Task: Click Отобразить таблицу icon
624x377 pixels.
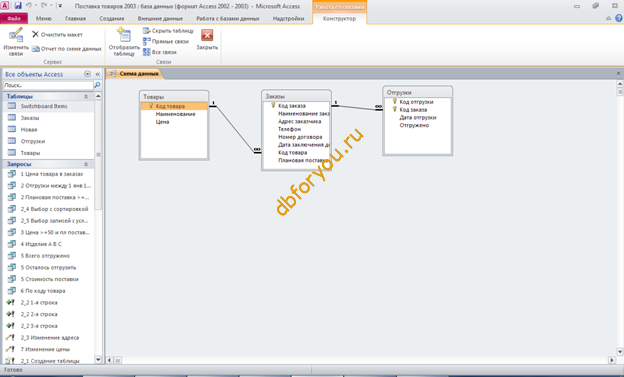Action: pos(124,35)
